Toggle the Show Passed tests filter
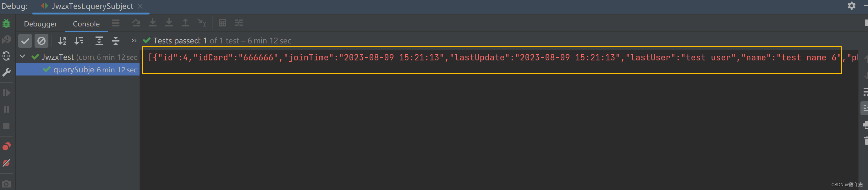Image resolution: width=868 pixels, height=190 pixels. 25,41
